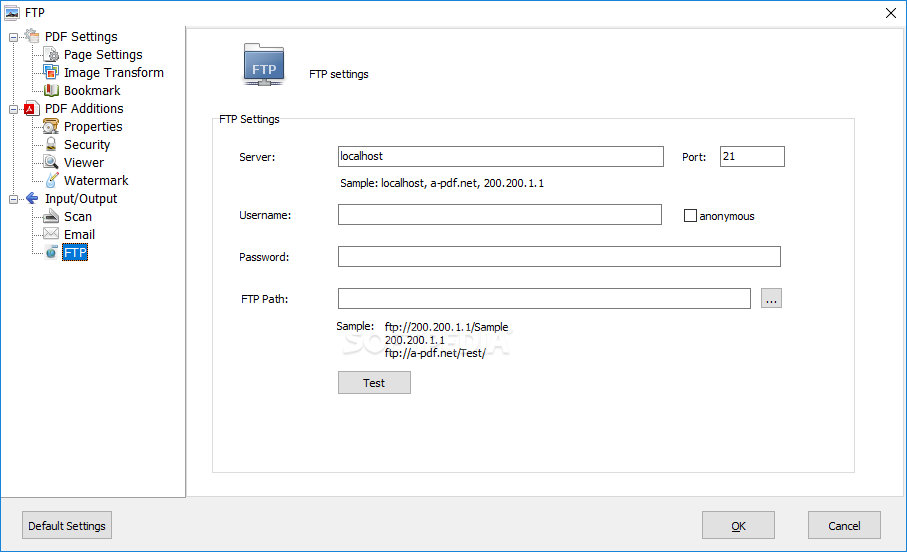Confirm with the OK button
Image resolution: width=907 pixels, height=552 pixels.
[738, 525]
